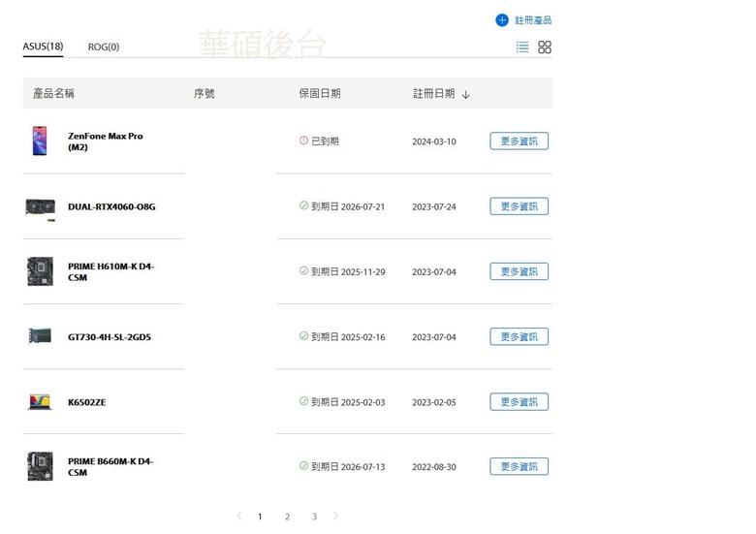This screenshot has width=756, height=534.
Task: Open GT730-4H-SL-2GD5 card thumbnail
Action: click(40, 335)
